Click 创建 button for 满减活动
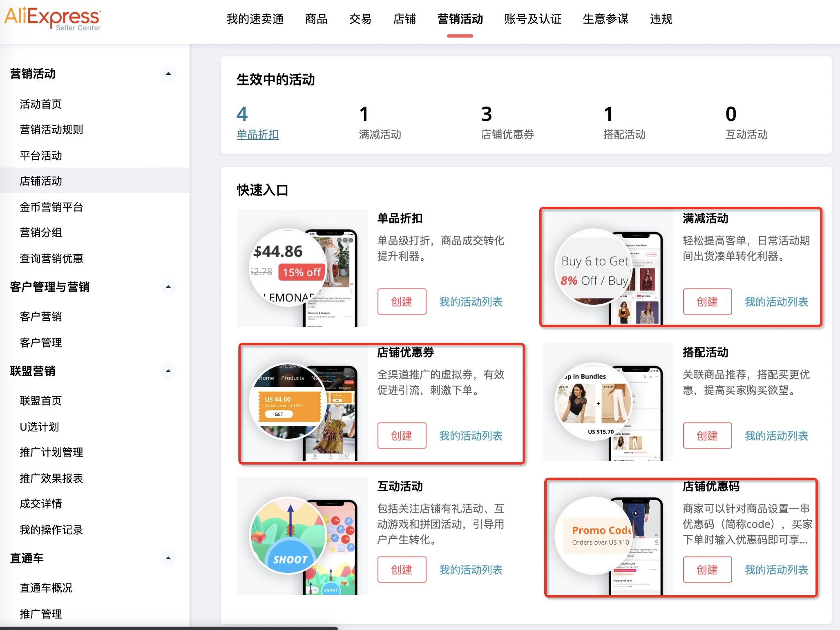 click(707, 302)
